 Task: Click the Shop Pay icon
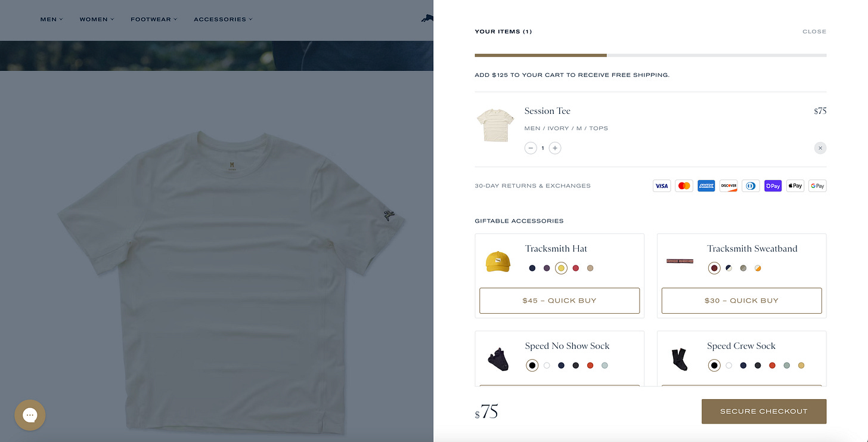(773, 186)
